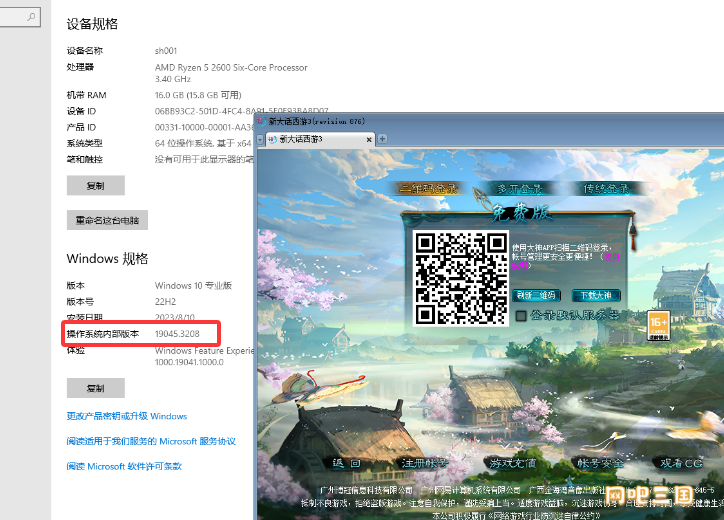Click version number 22H2
The width and height of the screenshot is (724, 520).
pos(165,302)
